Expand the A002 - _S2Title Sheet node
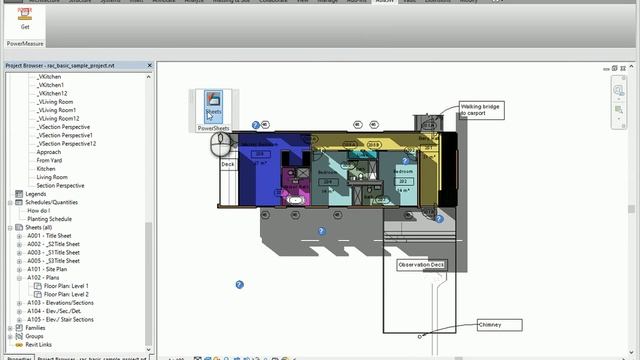Viewport: 640px width, 360px height. [19, 244]
